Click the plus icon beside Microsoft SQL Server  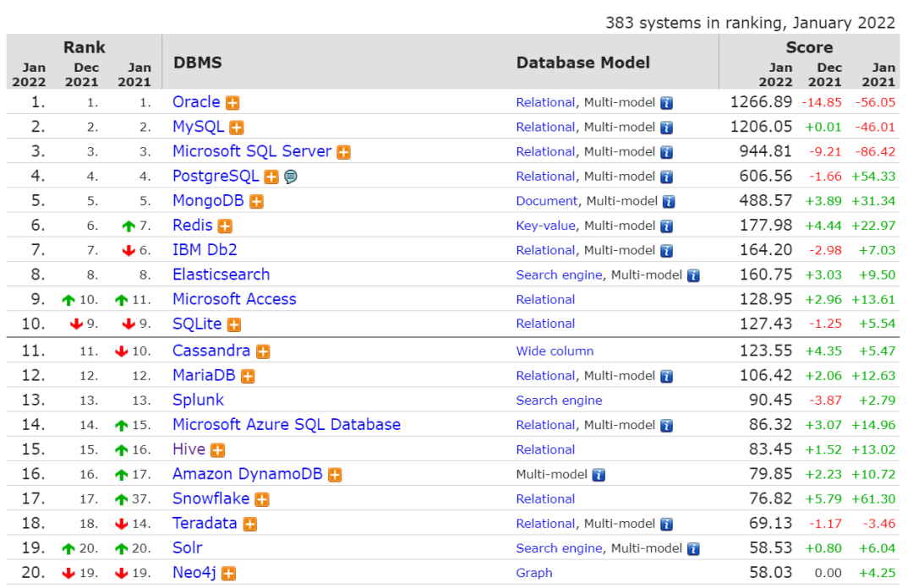tap(343, 153)
